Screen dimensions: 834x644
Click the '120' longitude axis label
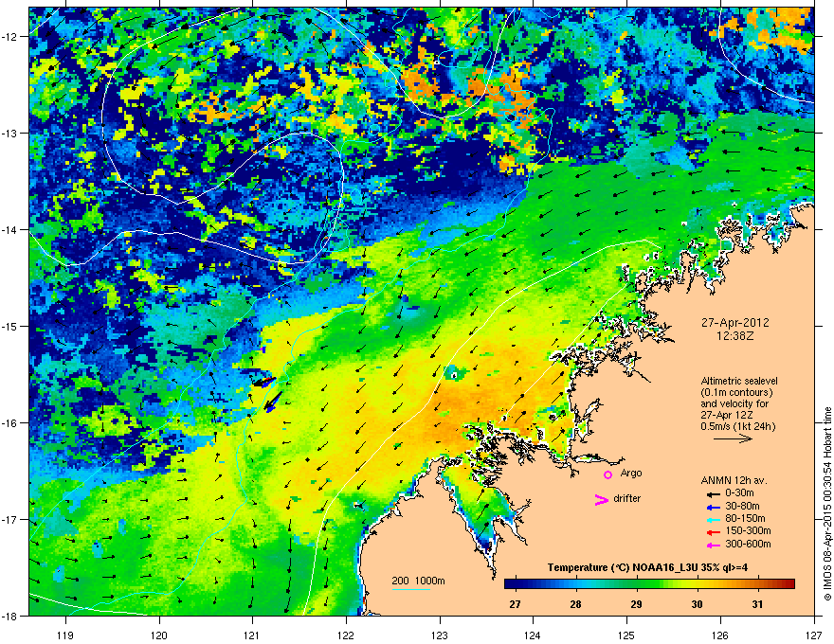point(159,635)
